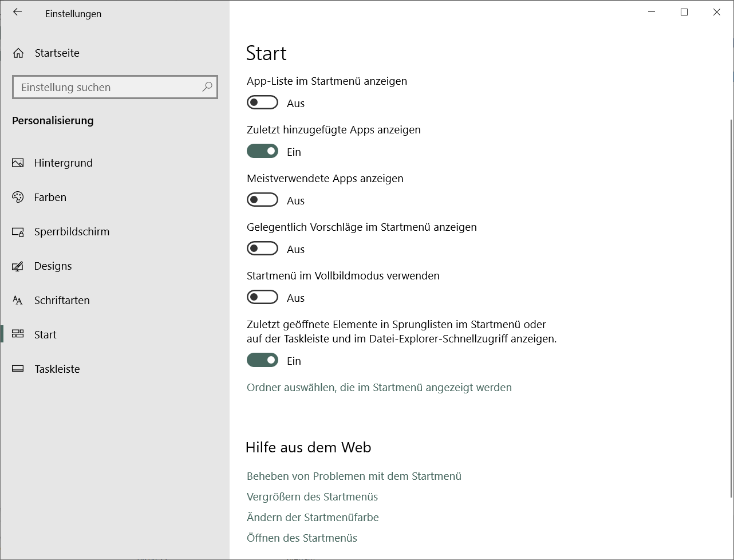
Task: Open the Start section in sidebar
Action: [x=45, y=335]
